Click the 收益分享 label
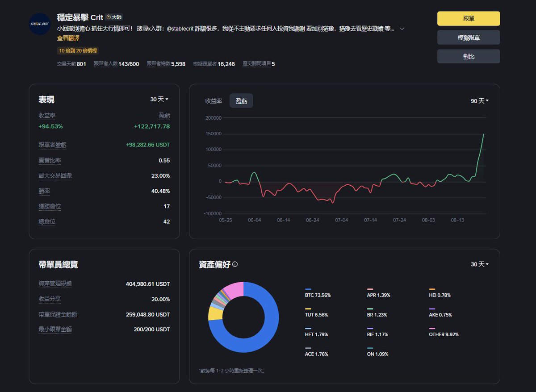This screenshot has height=392, width=536. click(50, 299)
